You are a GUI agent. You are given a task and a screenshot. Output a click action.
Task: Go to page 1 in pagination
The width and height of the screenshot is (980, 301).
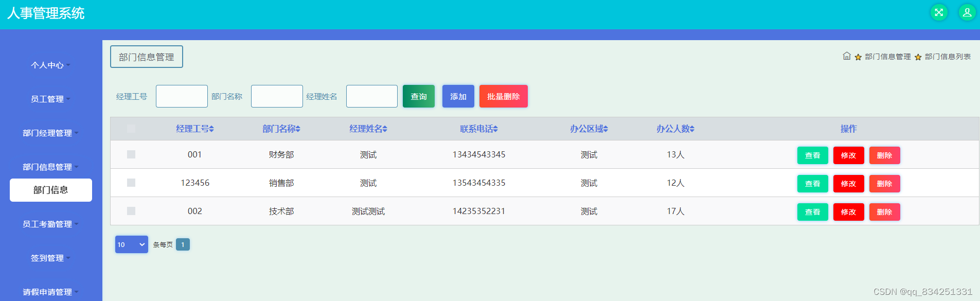pos(183,244)
